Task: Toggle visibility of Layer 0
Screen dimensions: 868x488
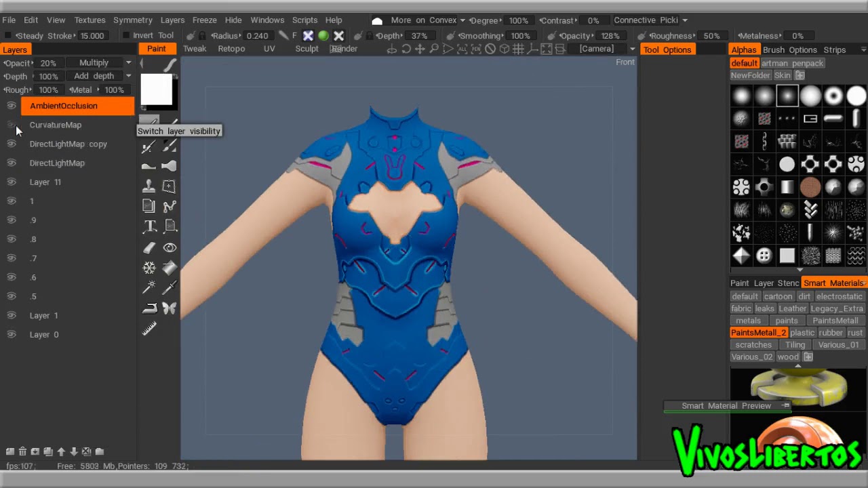Action: [12, 334]
